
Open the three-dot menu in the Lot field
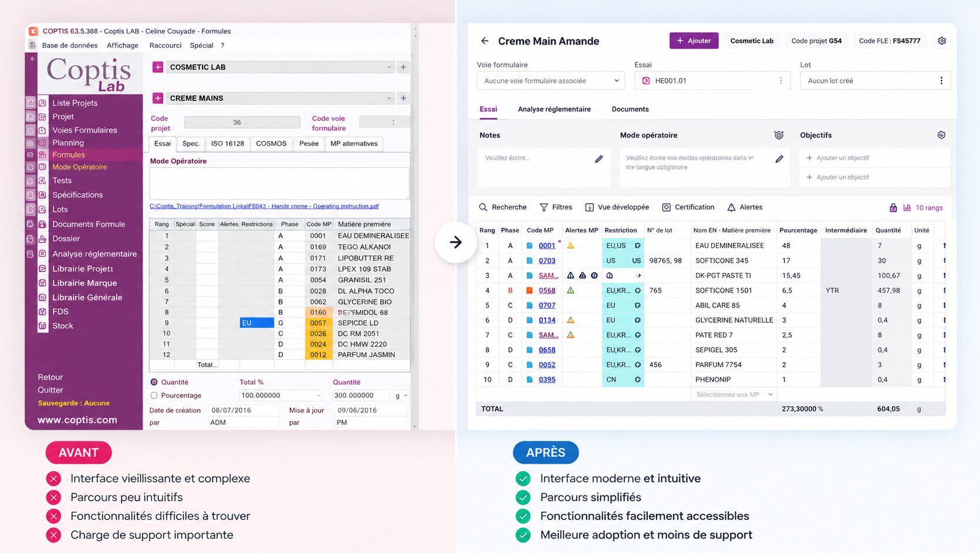click(x=941, y=81)
